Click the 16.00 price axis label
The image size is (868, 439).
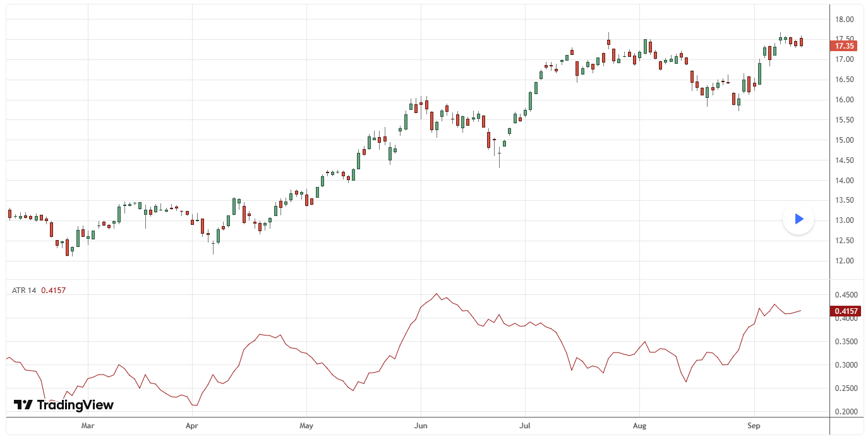845,100
